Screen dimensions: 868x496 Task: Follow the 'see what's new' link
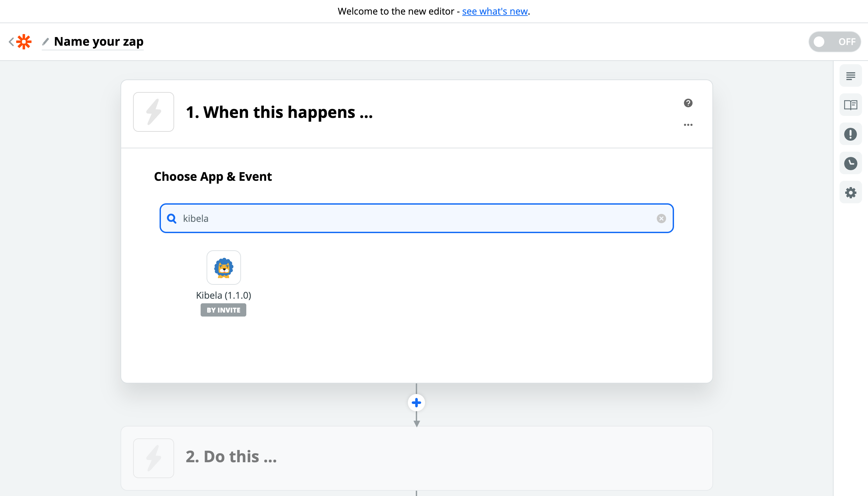495,11
